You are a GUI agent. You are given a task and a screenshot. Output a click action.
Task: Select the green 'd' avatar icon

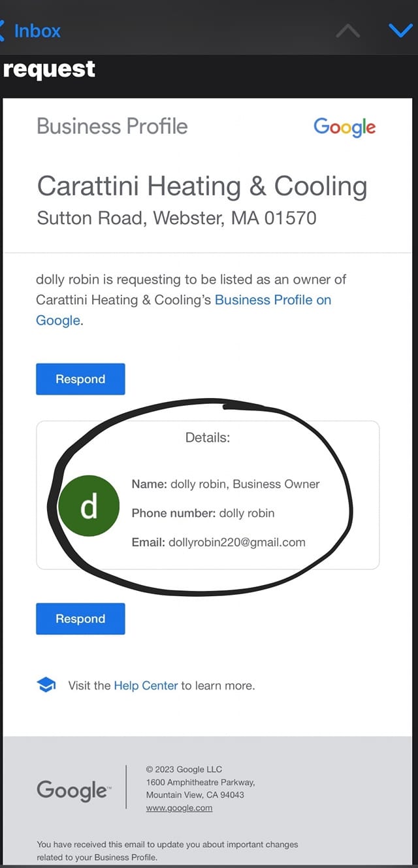(x=89, y=506)
